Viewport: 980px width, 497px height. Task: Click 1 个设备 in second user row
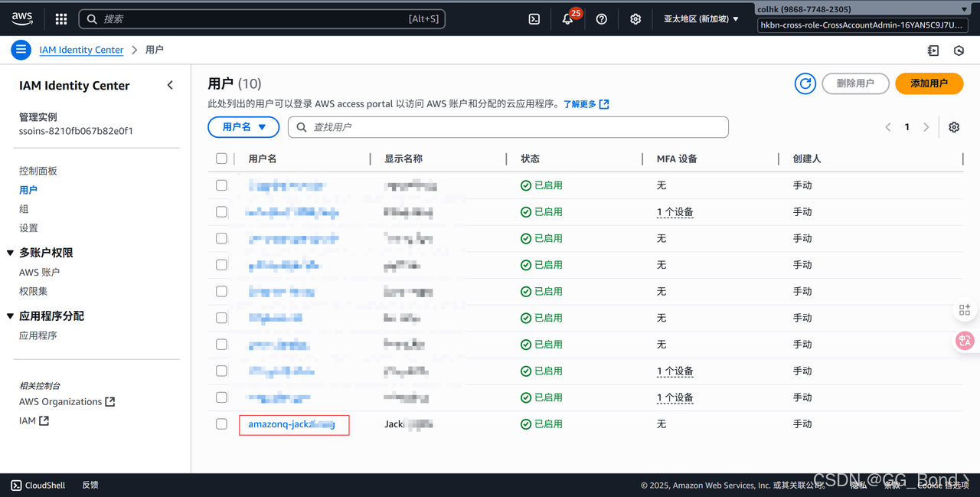[675, 212]
